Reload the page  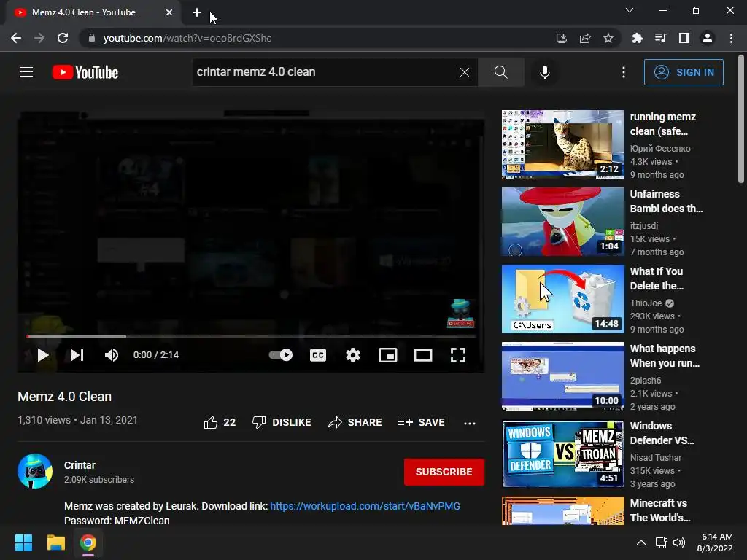point(63,38)
